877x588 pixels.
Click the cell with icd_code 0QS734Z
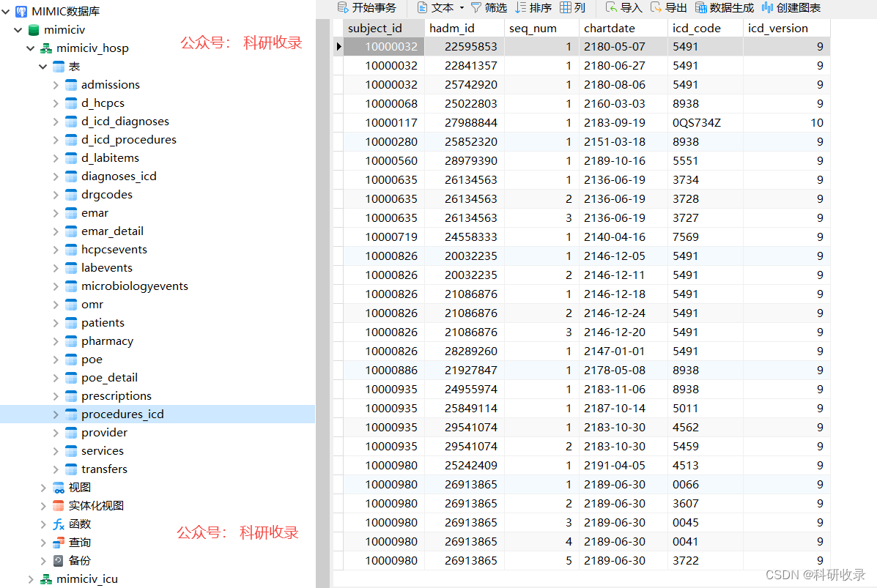click(x=706, y=123)
